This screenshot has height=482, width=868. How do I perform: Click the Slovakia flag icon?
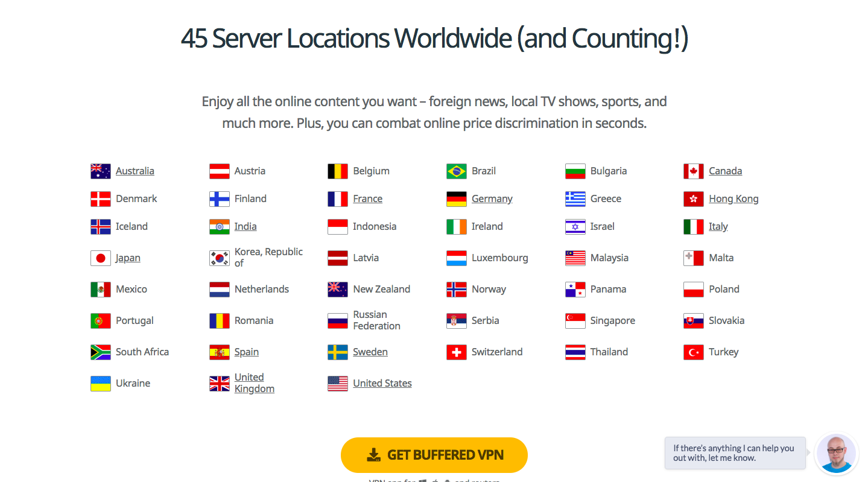(694, 321)
